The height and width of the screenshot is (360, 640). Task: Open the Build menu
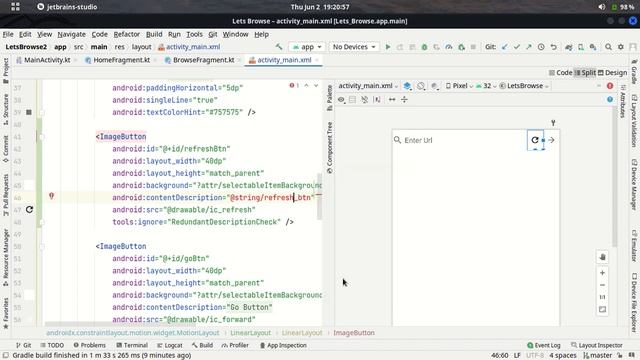[154, 34]
